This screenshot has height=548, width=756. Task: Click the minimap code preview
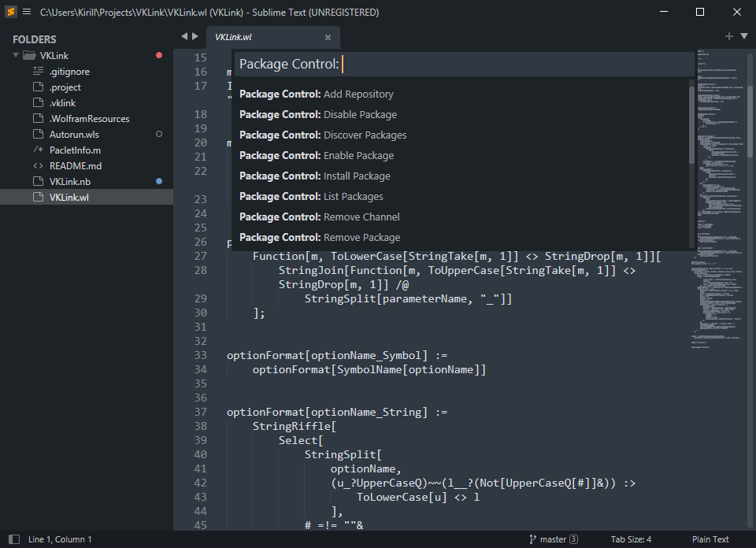click(719, 198)
